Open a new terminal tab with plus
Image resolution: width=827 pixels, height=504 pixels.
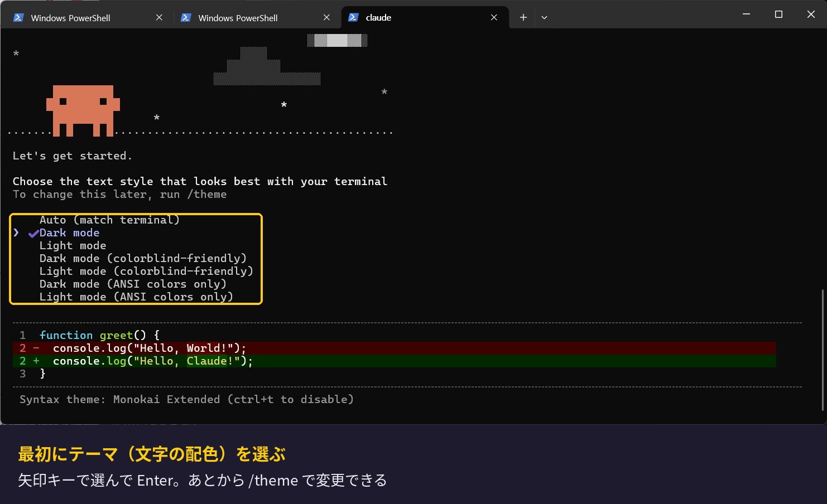point(523,17)
